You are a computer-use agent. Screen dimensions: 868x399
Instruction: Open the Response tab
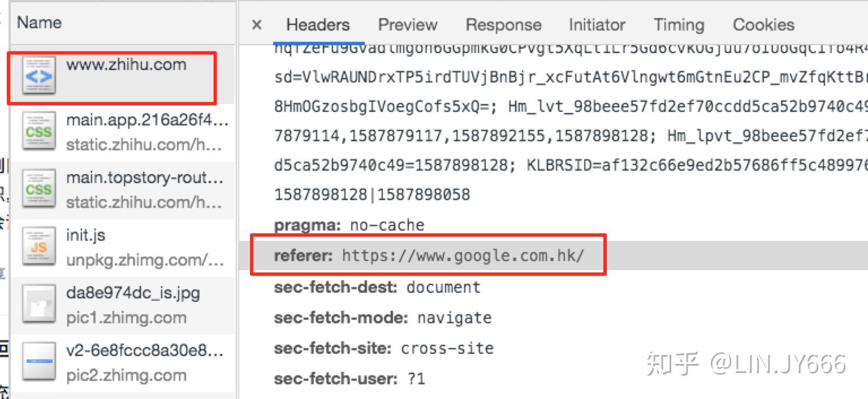pyautogui.click(x=503, y=25)
